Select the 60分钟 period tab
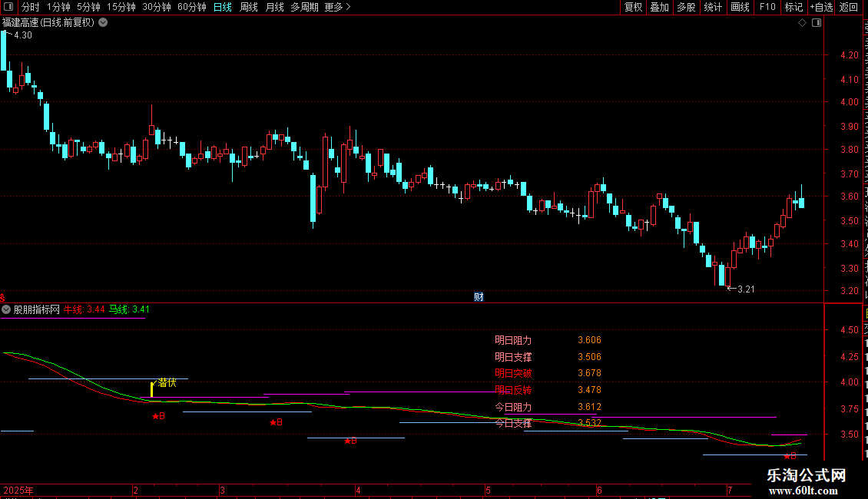The width and height of the screenshot is (868, 499). tap(192, 7)
